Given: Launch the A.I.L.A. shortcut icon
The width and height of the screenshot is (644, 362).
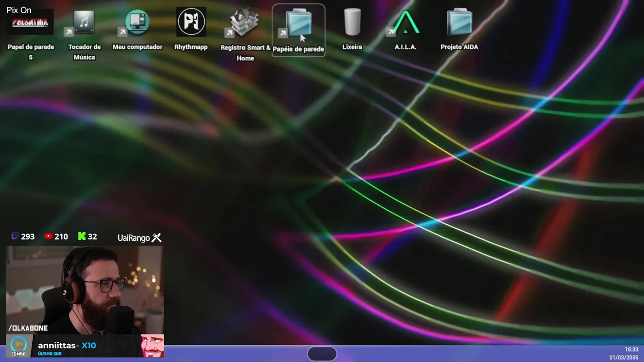Looking at the screenshot, I should [406, 30].
